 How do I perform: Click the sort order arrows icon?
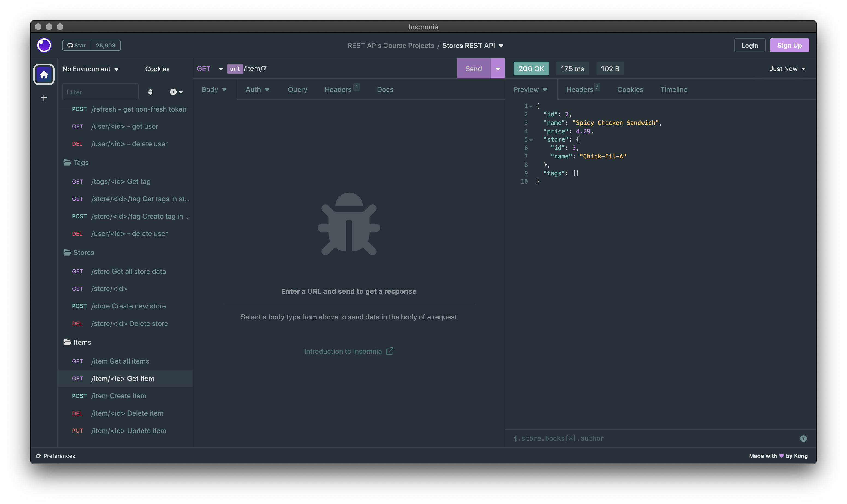(x=150, y=92)
